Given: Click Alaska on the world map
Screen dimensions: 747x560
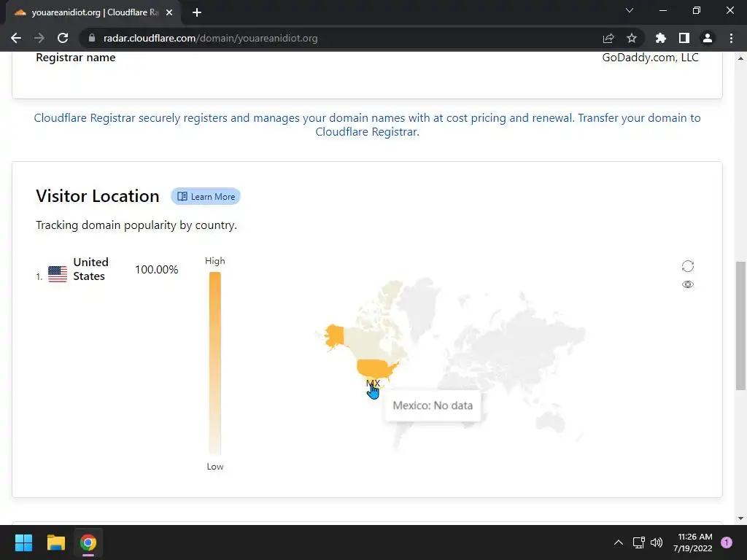Looking at the screenshot, I should coord(334,335).
